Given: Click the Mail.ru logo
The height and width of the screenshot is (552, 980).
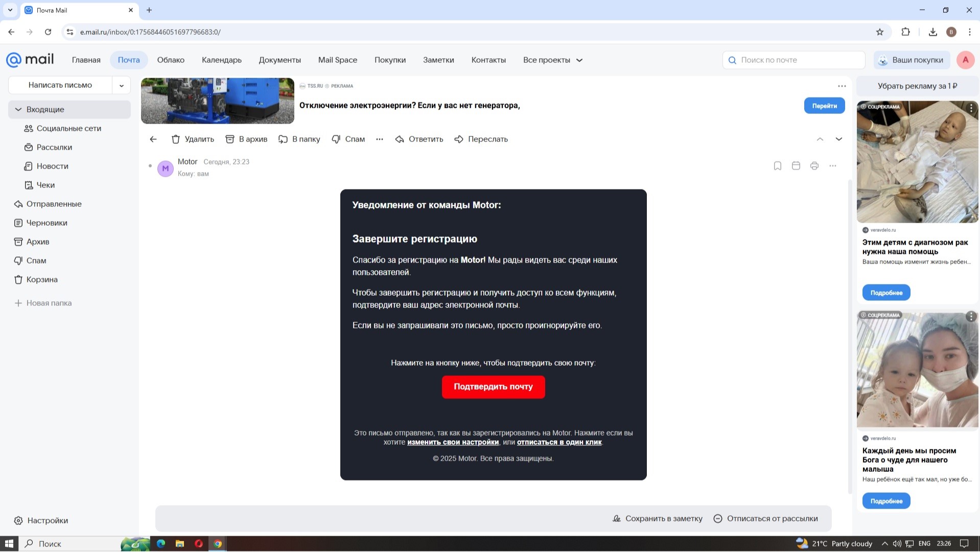Looking at the screenshot, I should [x=30, y=60].
